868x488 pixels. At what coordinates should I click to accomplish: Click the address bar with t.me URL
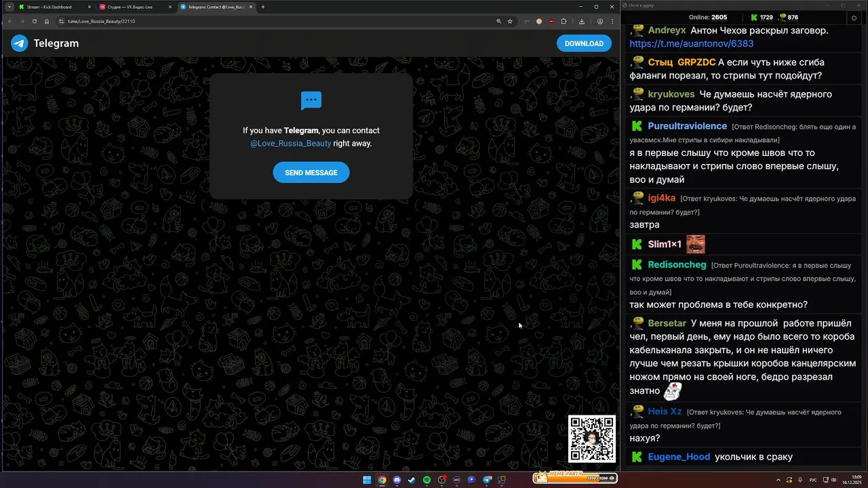pos(285,21)
